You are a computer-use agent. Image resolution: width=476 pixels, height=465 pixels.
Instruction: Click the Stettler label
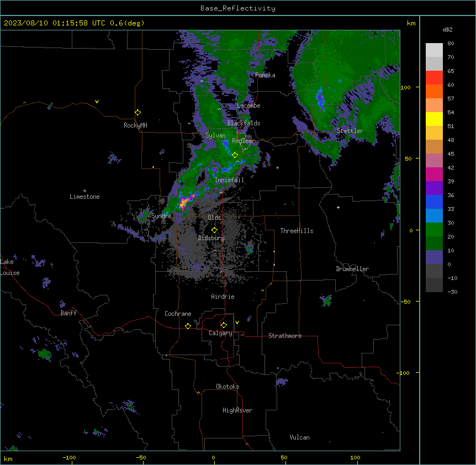350,131
